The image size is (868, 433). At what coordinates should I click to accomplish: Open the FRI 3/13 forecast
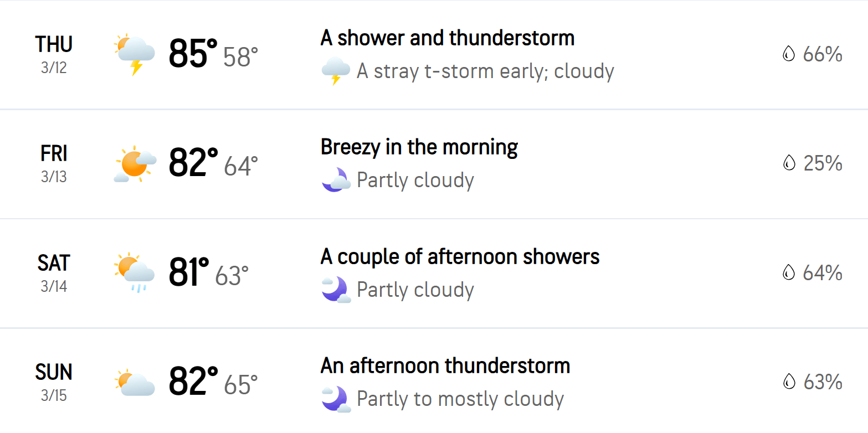click(x=54, y=163)
